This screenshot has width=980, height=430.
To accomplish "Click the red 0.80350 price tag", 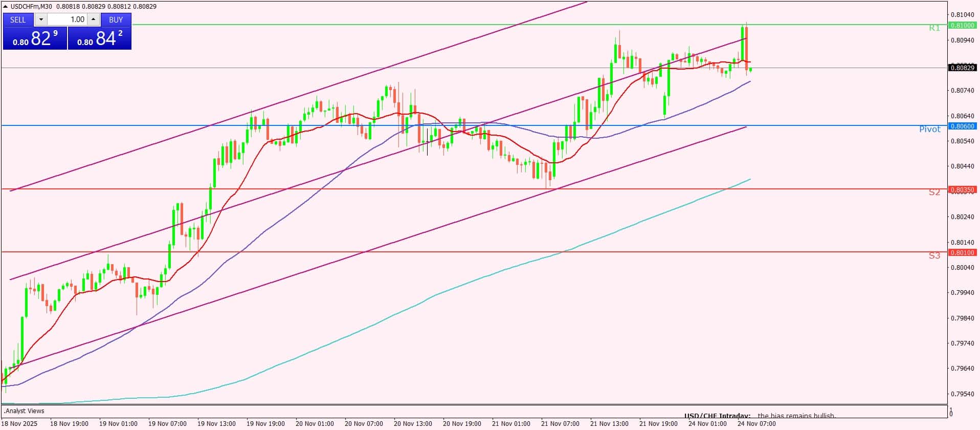I will [x=962, y=189].
